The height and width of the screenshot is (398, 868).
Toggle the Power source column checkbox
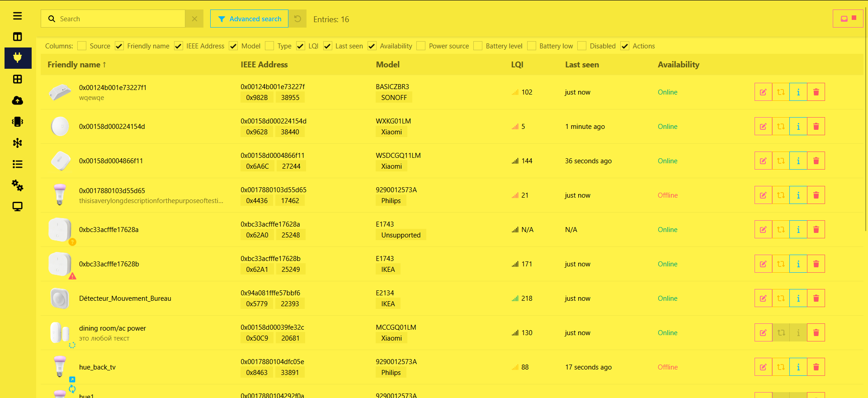[x=421, y=46]
